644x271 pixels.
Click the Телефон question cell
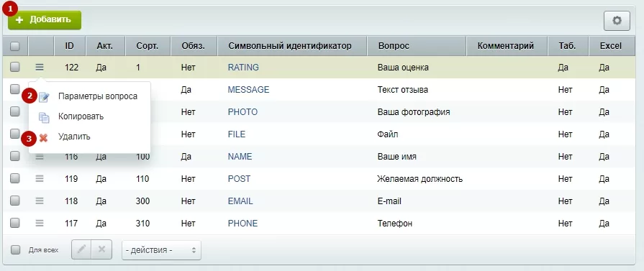pos(395,224)
